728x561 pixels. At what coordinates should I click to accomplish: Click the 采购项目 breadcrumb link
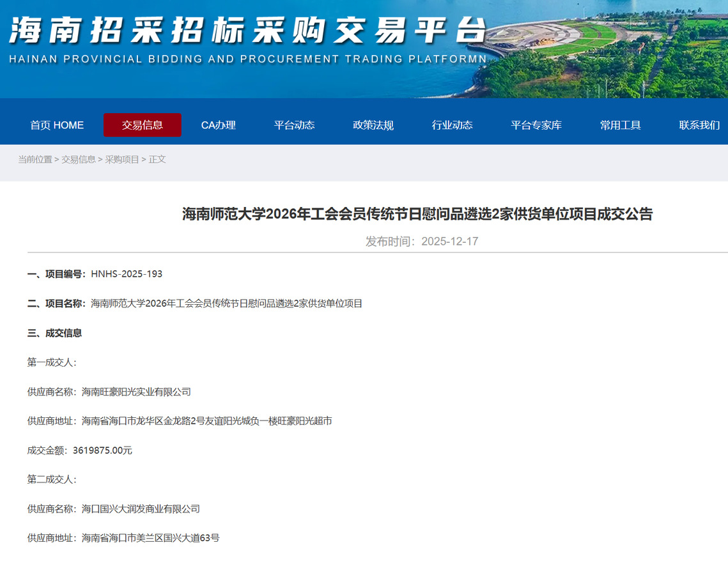pyautogui.click(x=122, y=160)
